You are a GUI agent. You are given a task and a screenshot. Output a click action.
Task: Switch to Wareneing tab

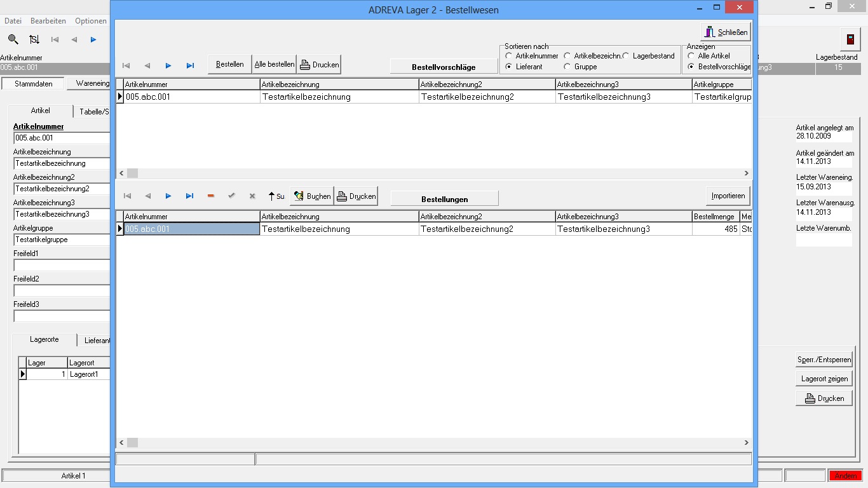coord(89,83)
